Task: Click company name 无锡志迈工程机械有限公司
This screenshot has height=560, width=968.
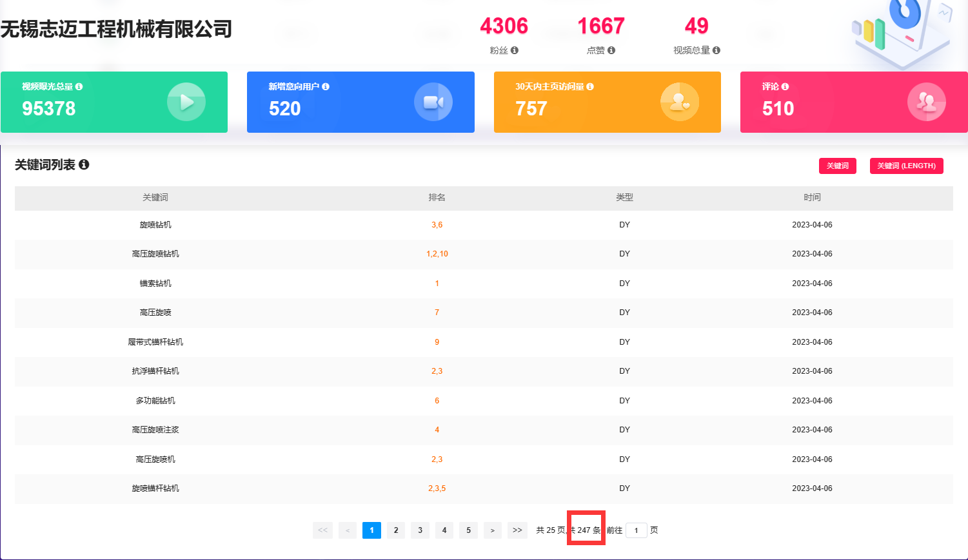Action: tap(116, 29)
